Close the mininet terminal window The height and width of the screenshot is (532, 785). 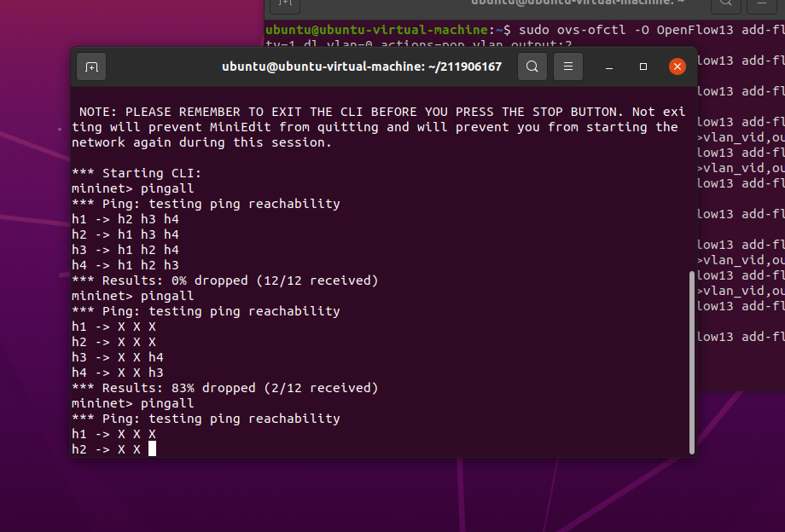(677, 66)
